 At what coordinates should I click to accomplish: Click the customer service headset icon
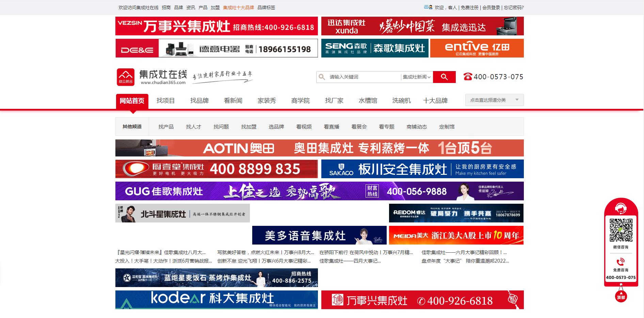coord(621,208)
